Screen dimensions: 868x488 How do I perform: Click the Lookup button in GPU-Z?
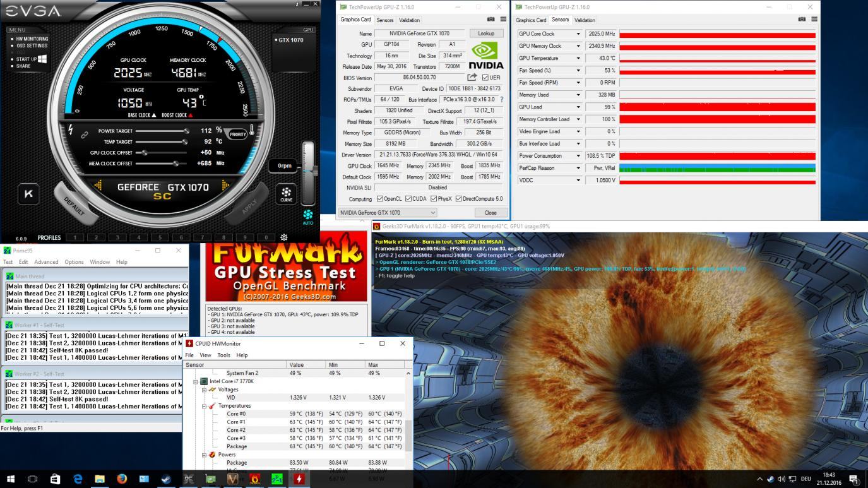pyautogui.click(x=486, y=33)
